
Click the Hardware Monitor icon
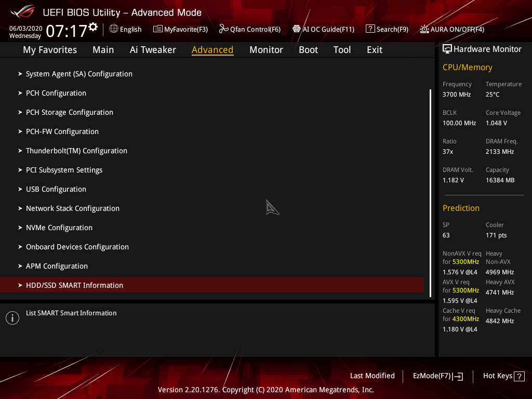pyautogui.click(x=447, y=48)
